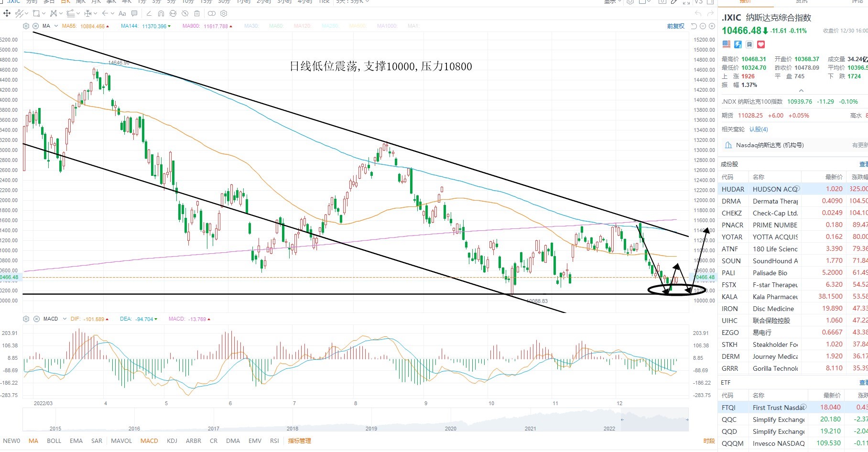Activate the magnet snap drawing tool

tap(161, 13)
